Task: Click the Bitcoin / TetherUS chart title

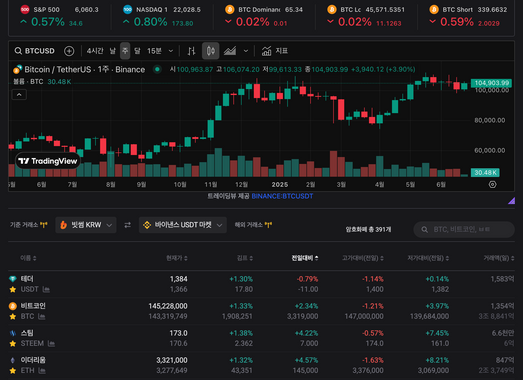Action: [85, 69]
